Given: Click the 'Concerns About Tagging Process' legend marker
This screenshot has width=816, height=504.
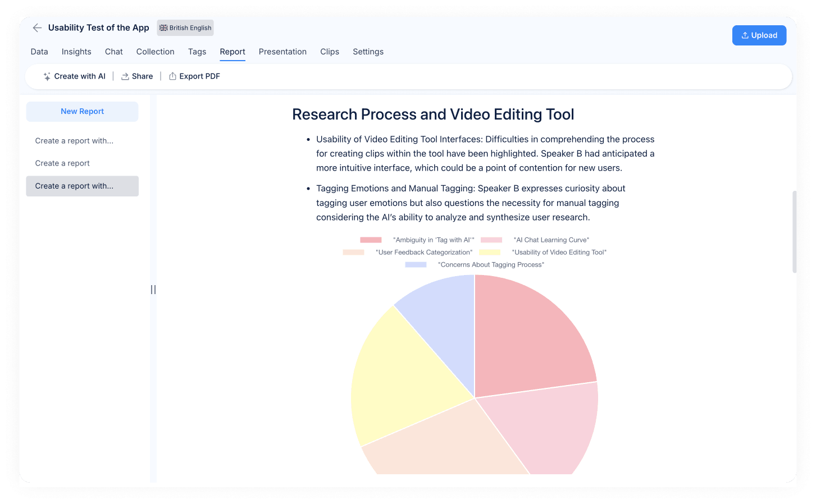Looking at the screenshot, I should 416,264.
